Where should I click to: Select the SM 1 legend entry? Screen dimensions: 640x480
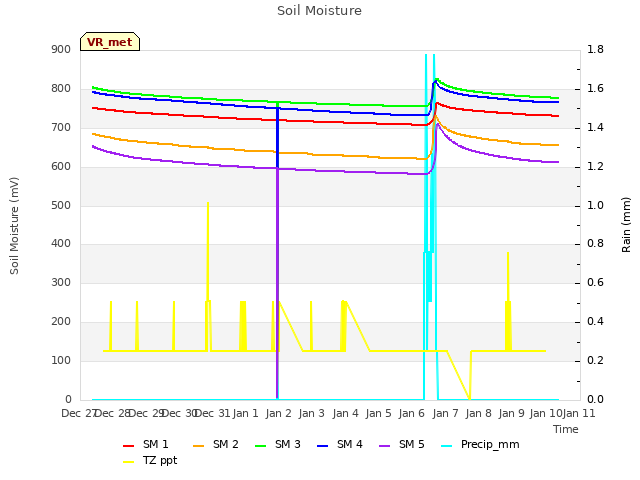pyautogui.click(x=146, y=444)
